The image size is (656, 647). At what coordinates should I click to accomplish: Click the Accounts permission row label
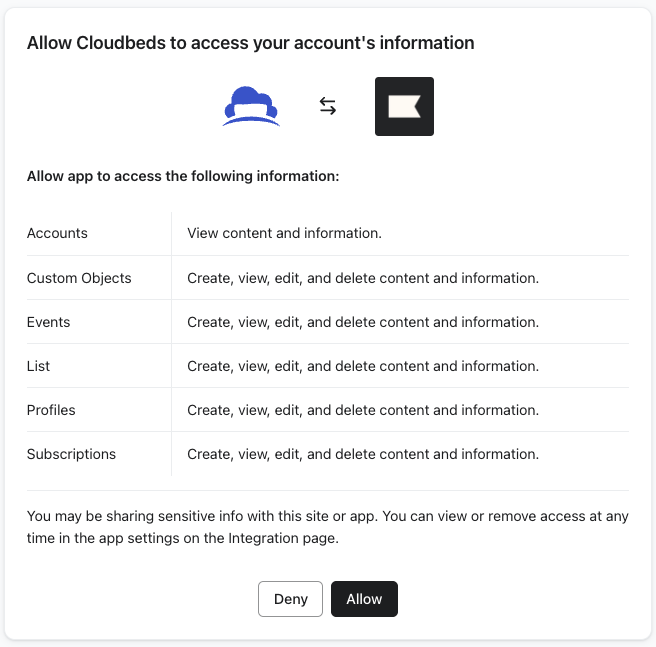[x=57, y=233]
